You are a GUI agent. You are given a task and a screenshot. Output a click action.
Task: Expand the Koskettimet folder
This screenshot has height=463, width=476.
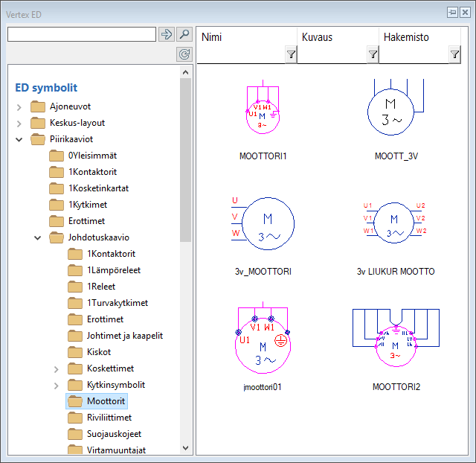(57, 368)
